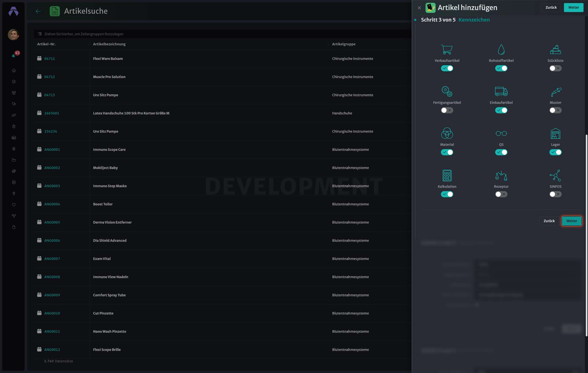This screenshot has width=588, height=373.
Task: Click the panel's vertical scrollbar
Action: click(586, 235)
